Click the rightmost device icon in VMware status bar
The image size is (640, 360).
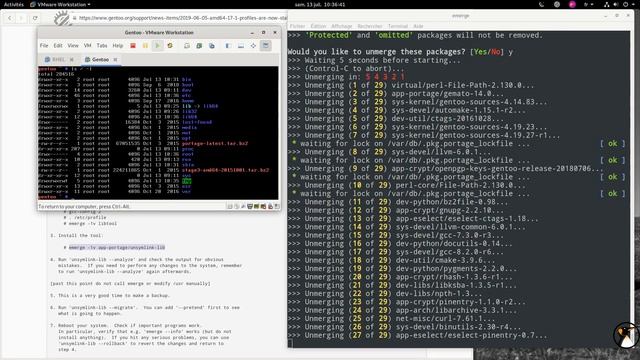click(277, 207)
